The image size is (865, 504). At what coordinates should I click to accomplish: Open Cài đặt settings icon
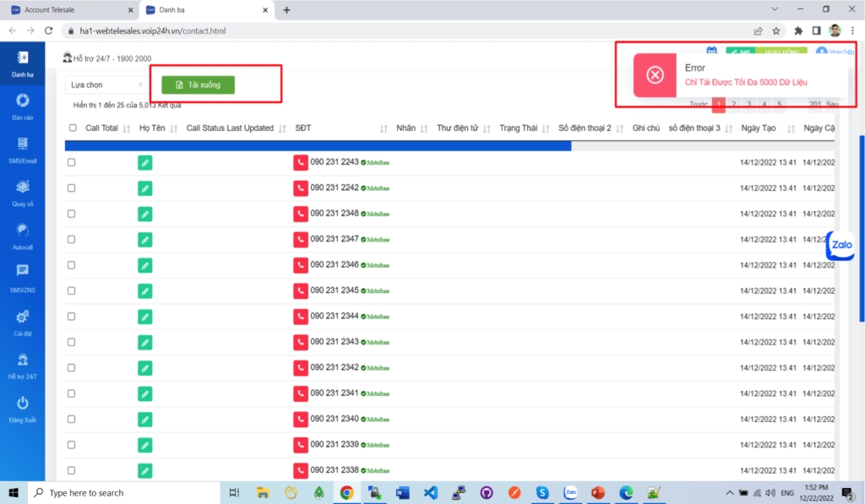(x=23, y=317)
